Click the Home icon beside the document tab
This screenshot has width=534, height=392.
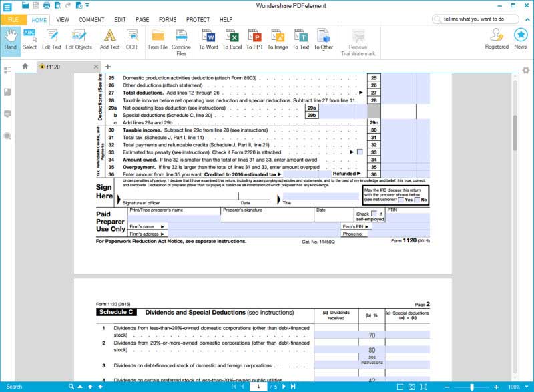point(25,66)
